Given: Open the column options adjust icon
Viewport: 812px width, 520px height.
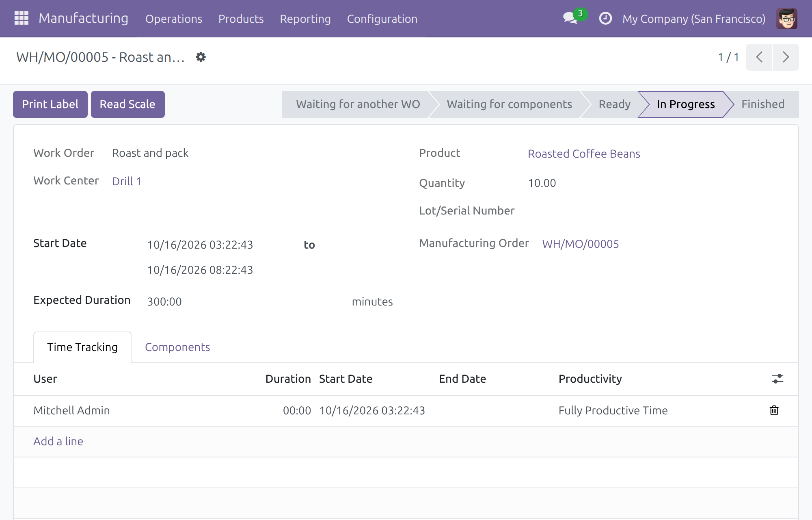Looking at the screenshot, I should click(x=777, y=379).
